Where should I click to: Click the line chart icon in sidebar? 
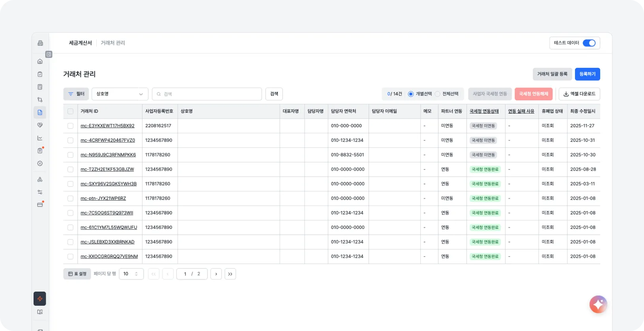tap(40, 138)
